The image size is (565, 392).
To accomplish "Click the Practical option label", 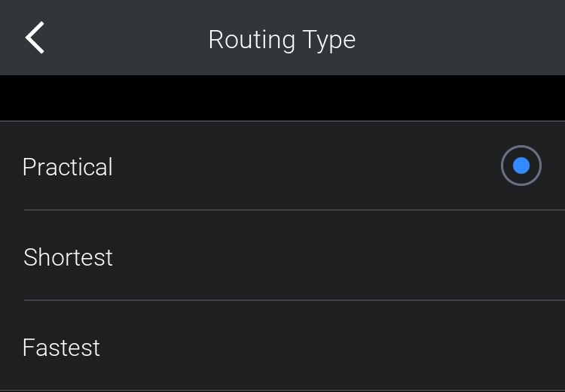I will 68,166.
